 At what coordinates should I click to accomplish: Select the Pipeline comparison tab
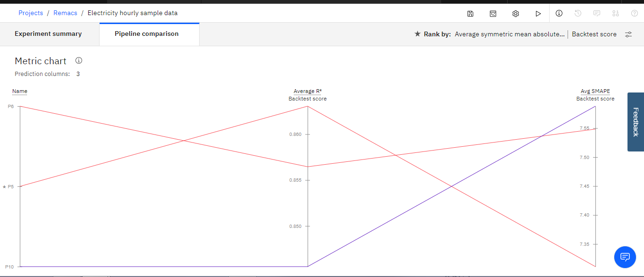pos(149,34)
